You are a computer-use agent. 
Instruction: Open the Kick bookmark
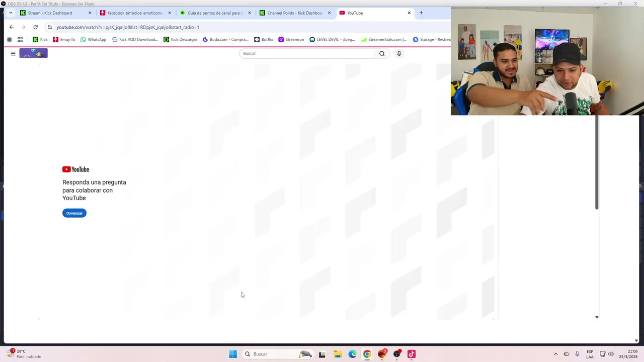[x=40, y=39]
